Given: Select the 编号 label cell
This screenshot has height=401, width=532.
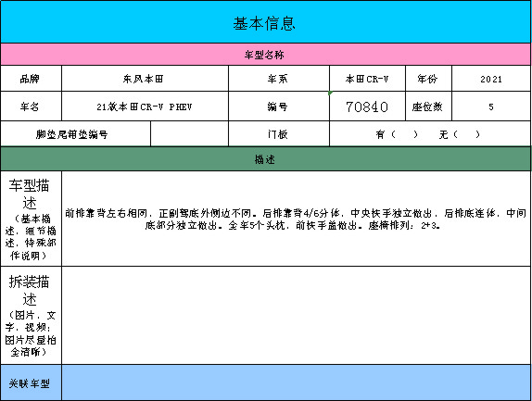Looking at the screenshot, I should (x=279, y=107).
